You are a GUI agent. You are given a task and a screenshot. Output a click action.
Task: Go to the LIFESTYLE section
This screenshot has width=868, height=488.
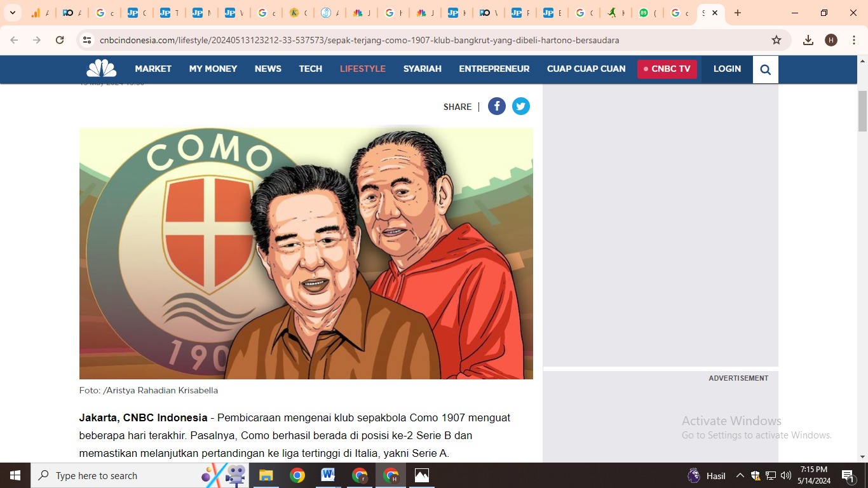tap(362, 69)
